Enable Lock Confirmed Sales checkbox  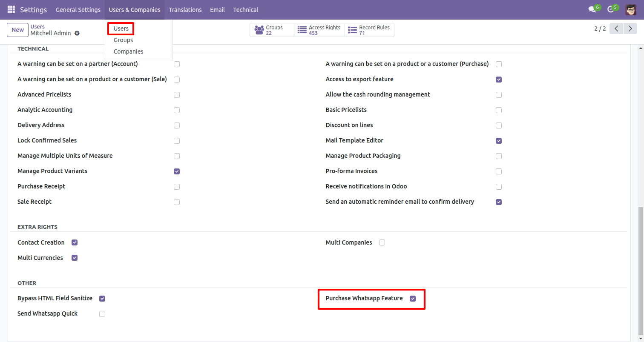177,141
